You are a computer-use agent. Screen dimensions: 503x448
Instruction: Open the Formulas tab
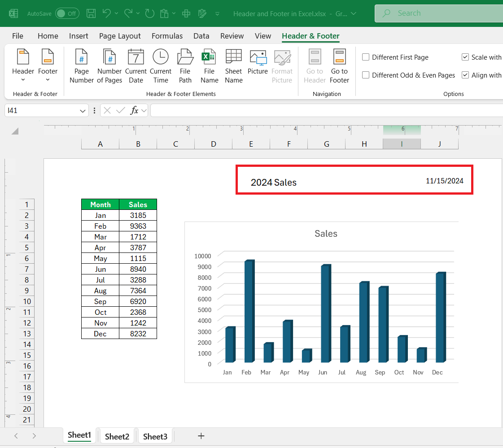(167, 36)
